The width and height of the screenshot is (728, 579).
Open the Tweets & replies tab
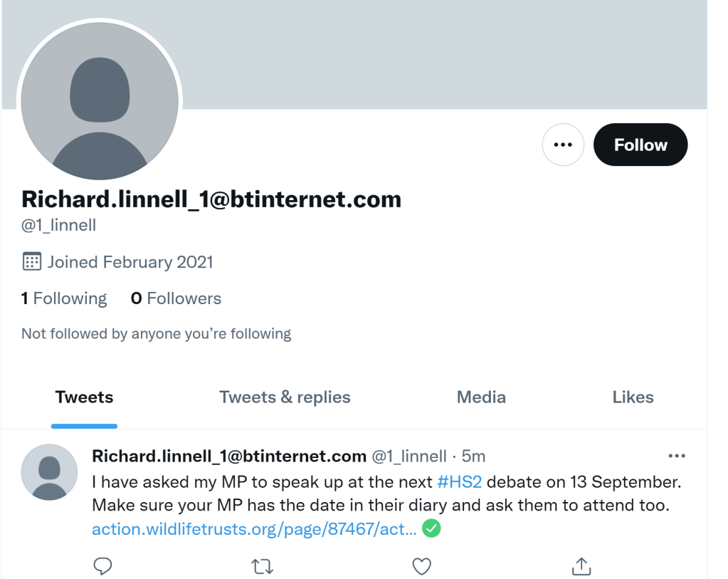(x=285, y=397)
